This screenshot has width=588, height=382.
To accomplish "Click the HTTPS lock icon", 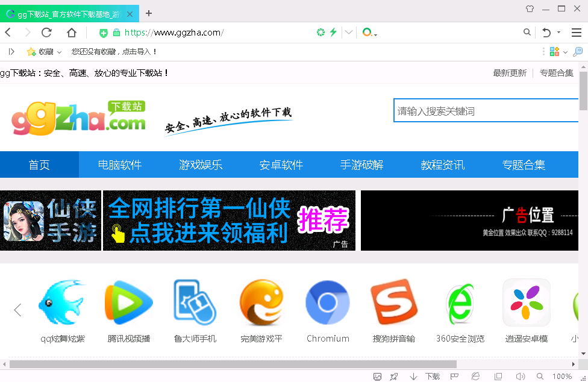I will click(117, 33).
